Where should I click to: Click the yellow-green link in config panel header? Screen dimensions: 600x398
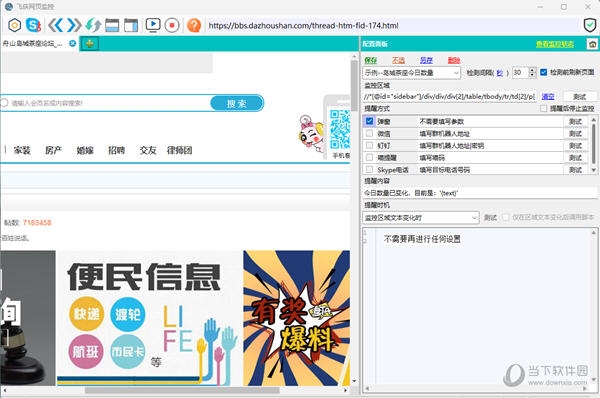[x=555, y=44]
